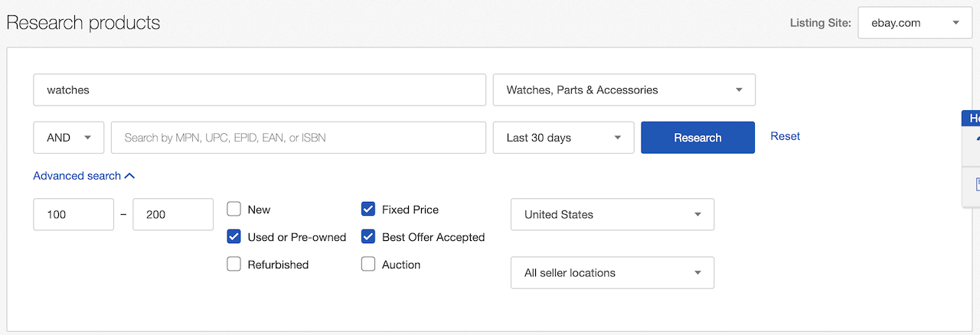Open the AND operator dropdown
The width and height of the screenshot is (980, 335).
(x=69, y=138)
